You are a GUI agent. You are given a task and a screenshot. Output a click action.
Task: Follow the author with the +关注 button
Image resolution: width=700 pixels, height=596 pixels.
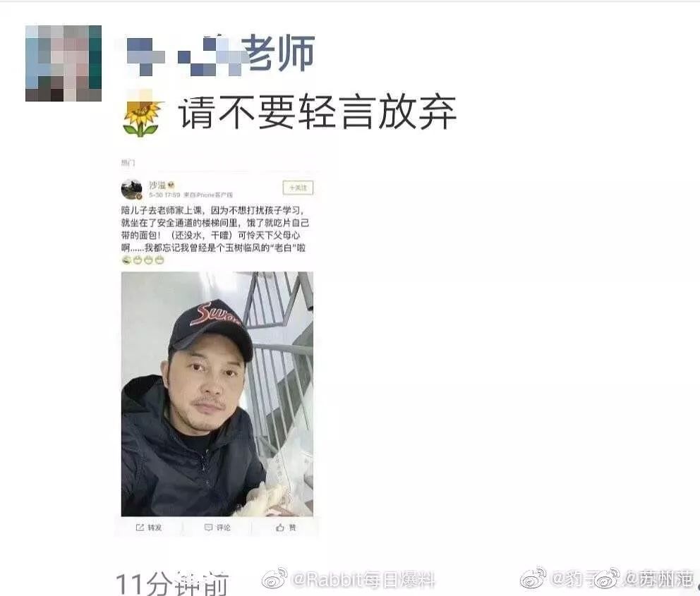pos(298,188)
